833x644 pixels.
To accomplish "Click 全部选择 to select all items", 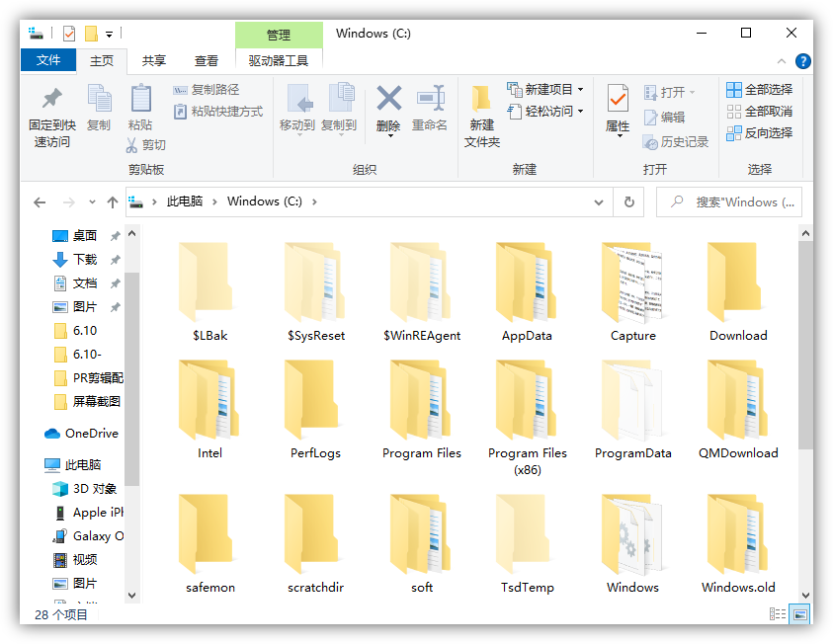I will point(757,89).
